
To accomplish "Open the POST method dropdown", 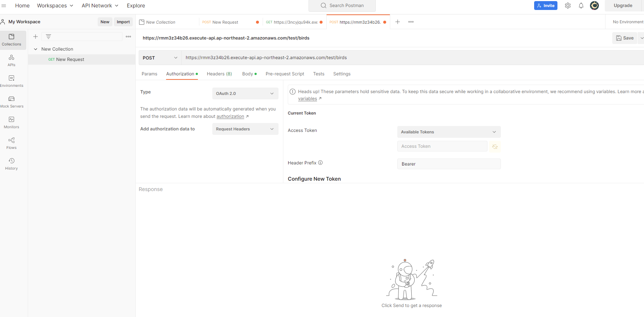I will (x=160, y=58).
